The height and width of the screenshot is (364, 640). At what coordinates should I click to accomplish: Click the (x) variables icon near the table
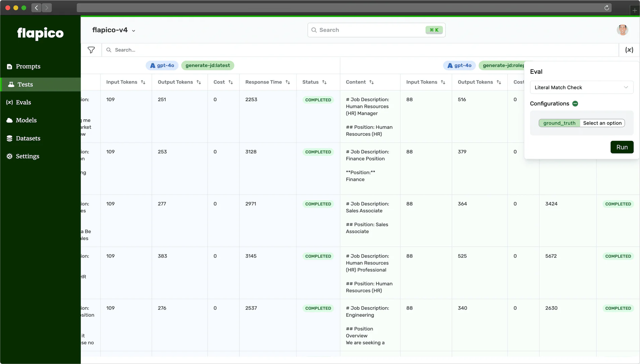(x=629, y=50)
